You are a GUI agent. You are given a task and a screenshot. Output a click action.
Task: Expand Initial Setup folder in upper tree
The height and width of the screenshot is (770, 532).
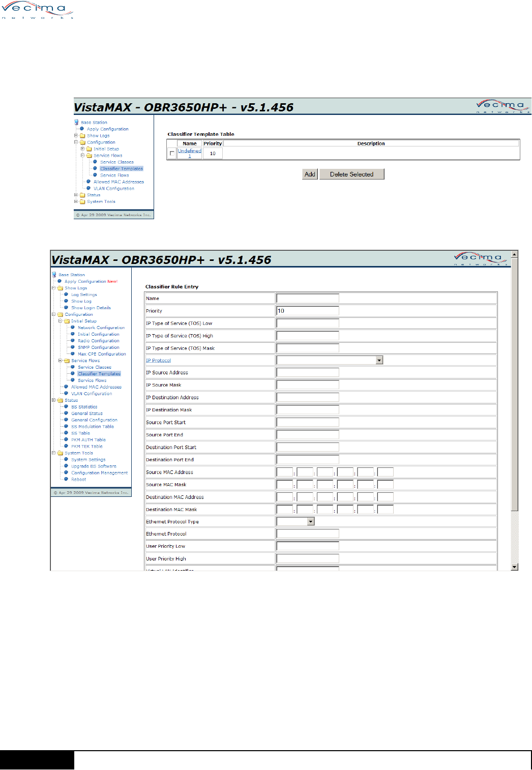pos(83,149)
